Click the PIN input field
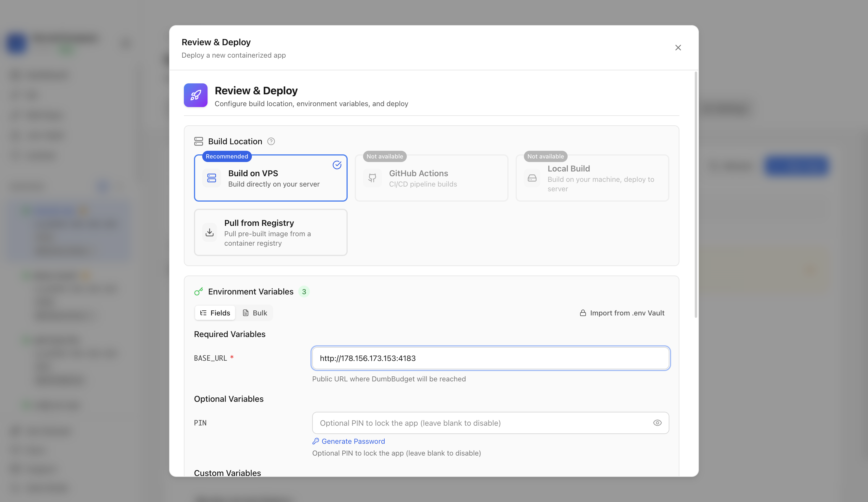The height and width of the screenshot is (502, 868). (490, 423)
